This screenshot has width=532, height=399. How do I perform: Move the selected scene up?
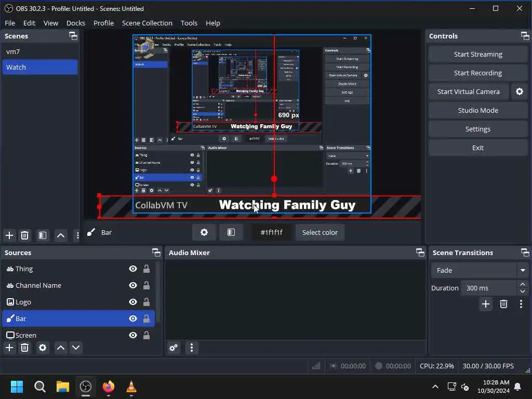61,235
